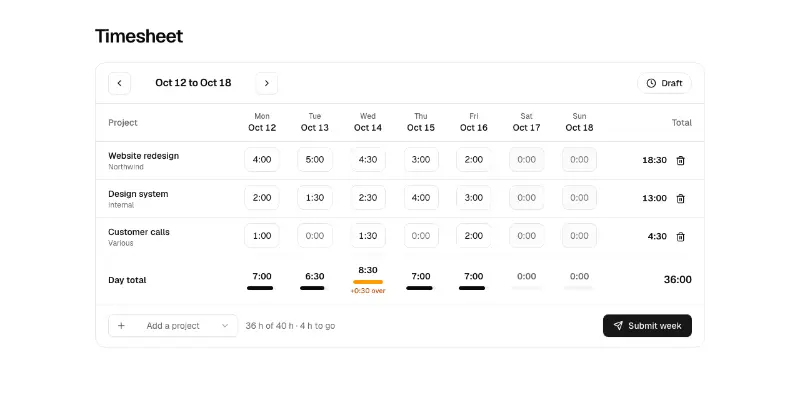Screen dimensions: 800x400
Task: Click the Website redesign project name
Action: (x=143, y=156)
